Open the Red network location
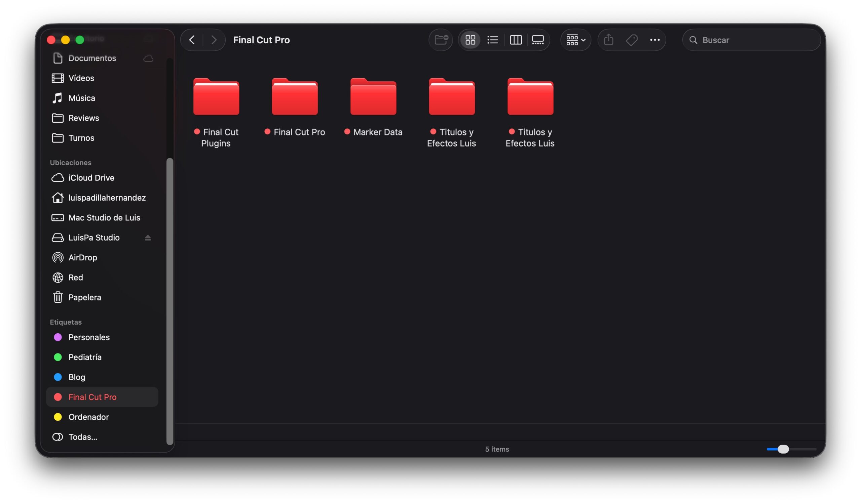861x504 pixels. point(102,278)
